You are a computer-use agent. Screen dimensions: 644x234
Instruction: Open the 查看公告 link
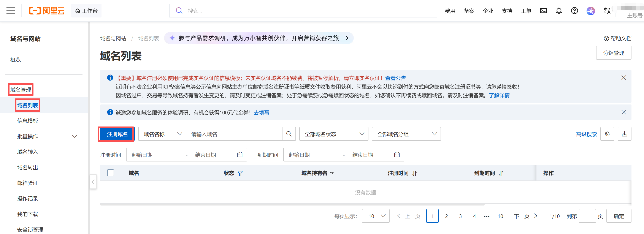(395, 78)
